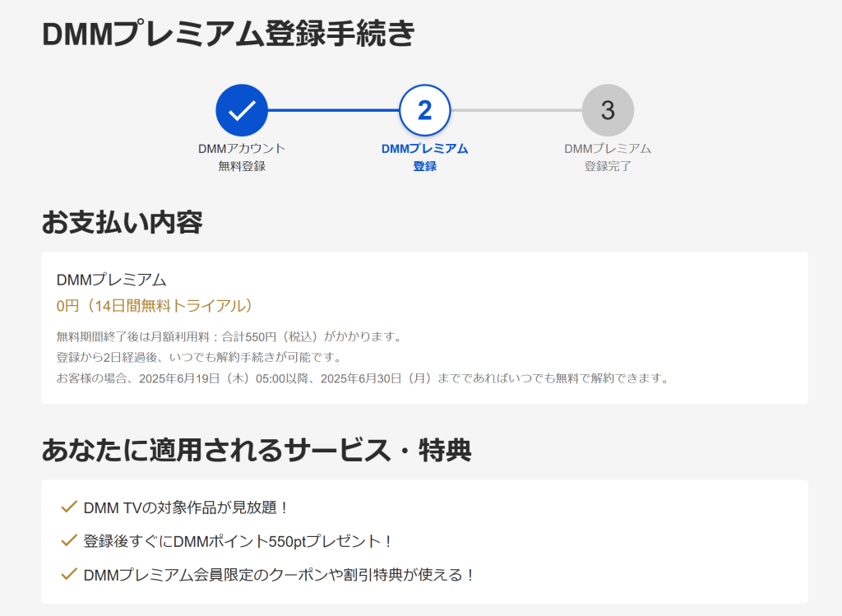Click the クーポンや割引特典 benefit text
842x616 pixels.
tap(280, 575)
